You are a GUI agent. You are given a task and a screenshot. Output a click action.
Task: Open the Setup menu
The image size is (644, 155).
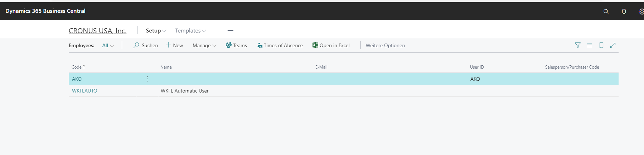[156, 31]
